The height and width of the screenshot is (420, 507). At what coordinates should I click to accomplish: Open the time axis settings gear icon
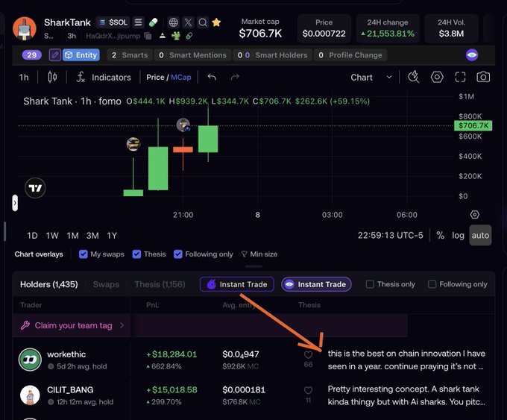[474, 215]
